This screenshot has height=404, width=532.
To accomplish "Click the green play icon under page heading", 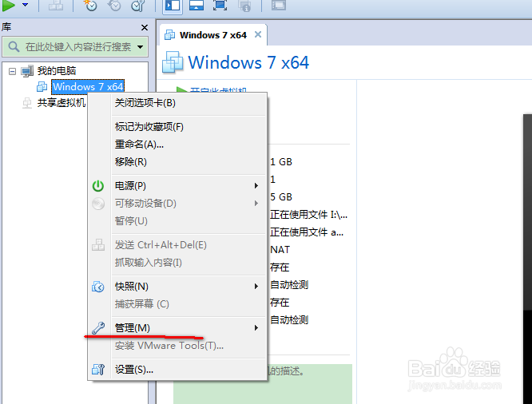I will pos(182,89).
